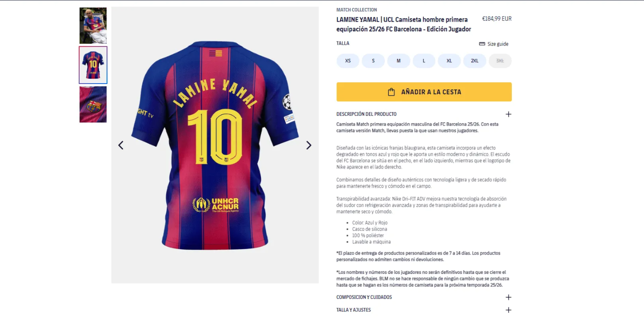Click the plus icon for Composicion y cuidados
644x322 pixels.
[x=508, y=297]
